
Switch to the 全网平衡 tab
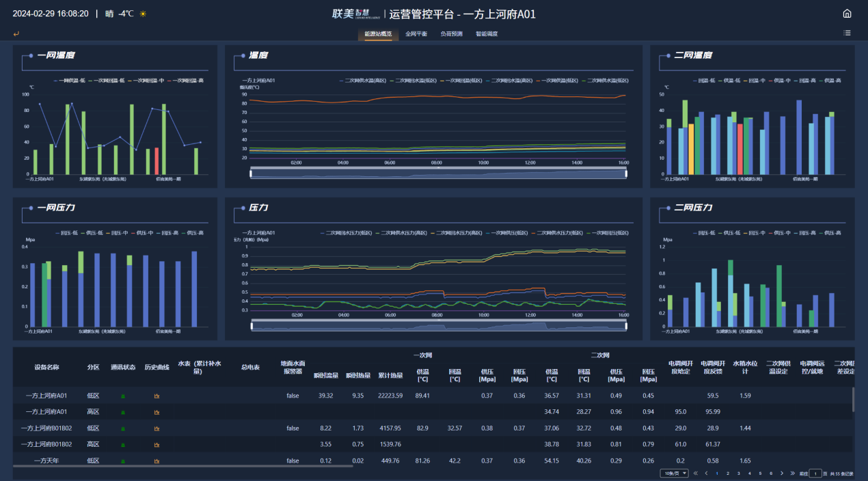pos(416,33)
